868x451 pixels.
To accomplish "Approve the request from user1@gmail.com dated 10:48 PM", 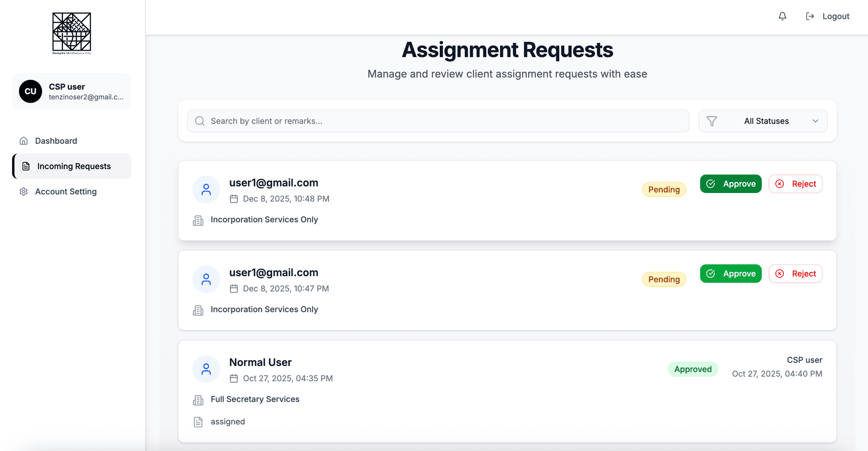I will click(731, 183).
